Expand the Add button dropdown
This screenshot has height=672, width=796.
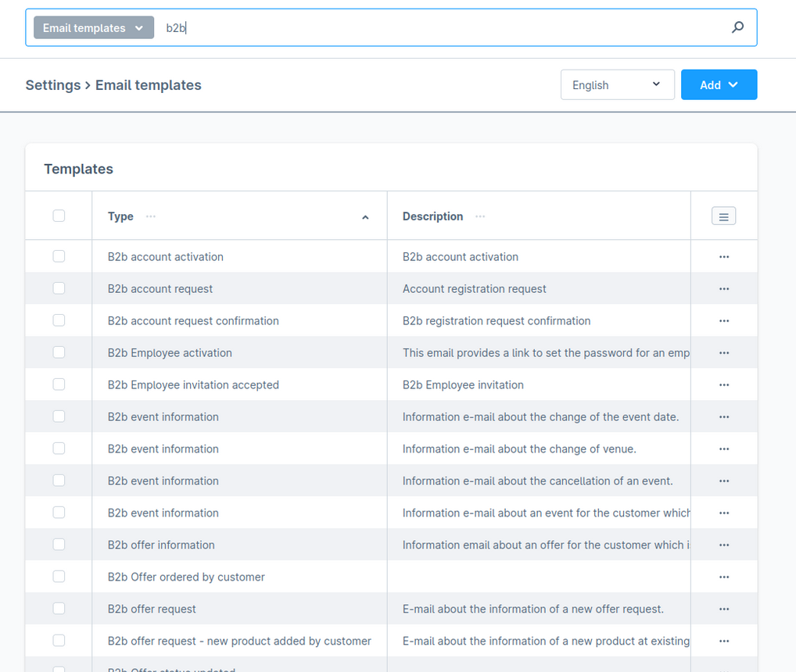coord(719,85)
